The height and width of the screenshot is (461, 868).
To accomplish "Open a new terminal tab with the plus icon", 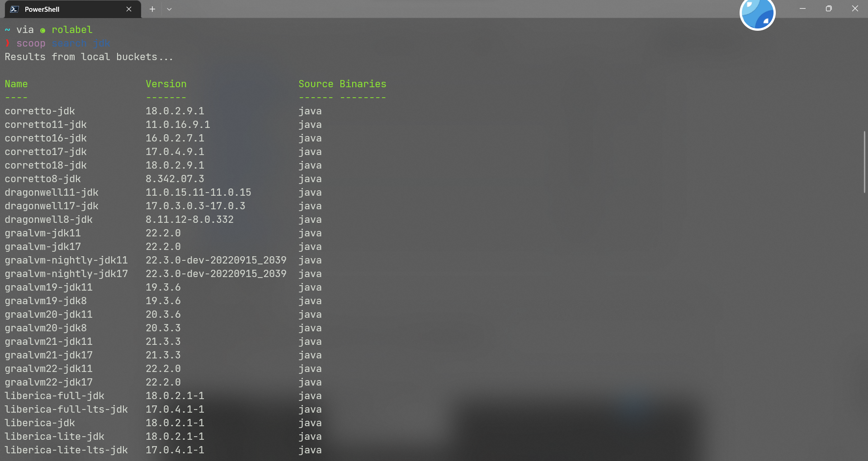I will point(152,9).
